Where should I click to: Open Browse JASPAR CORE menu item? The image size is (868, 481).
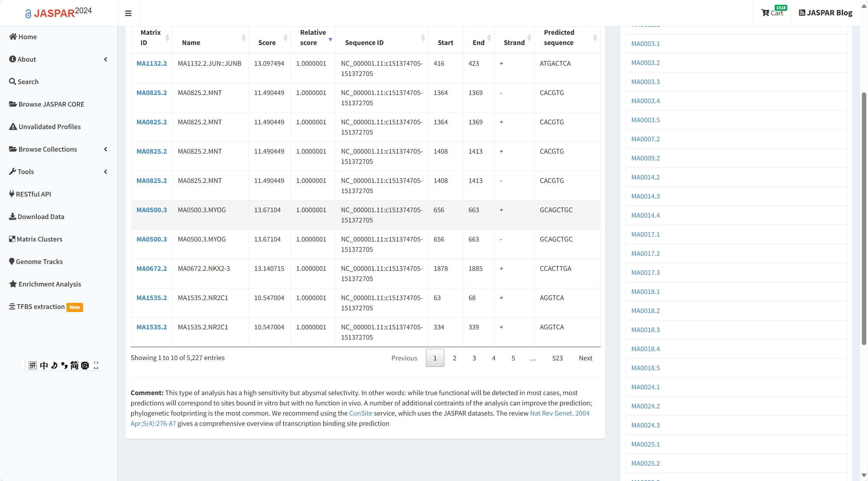(51, 104)
